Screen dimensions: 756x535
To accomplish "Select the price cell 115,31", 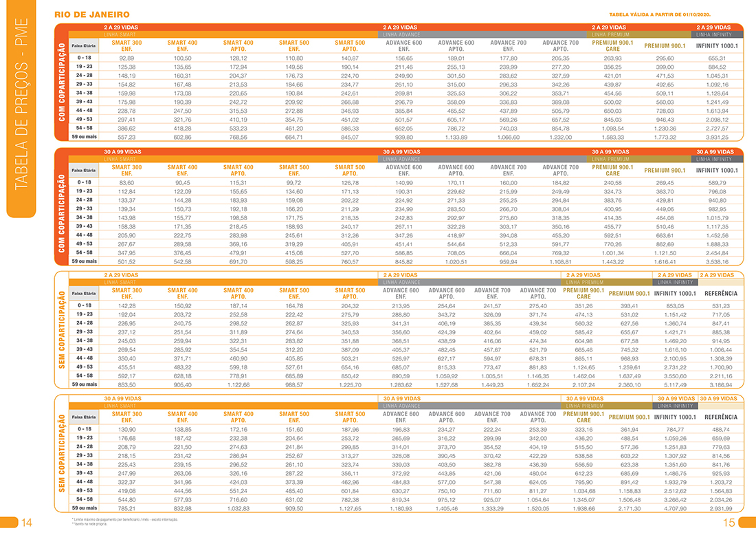I will 238,183.
